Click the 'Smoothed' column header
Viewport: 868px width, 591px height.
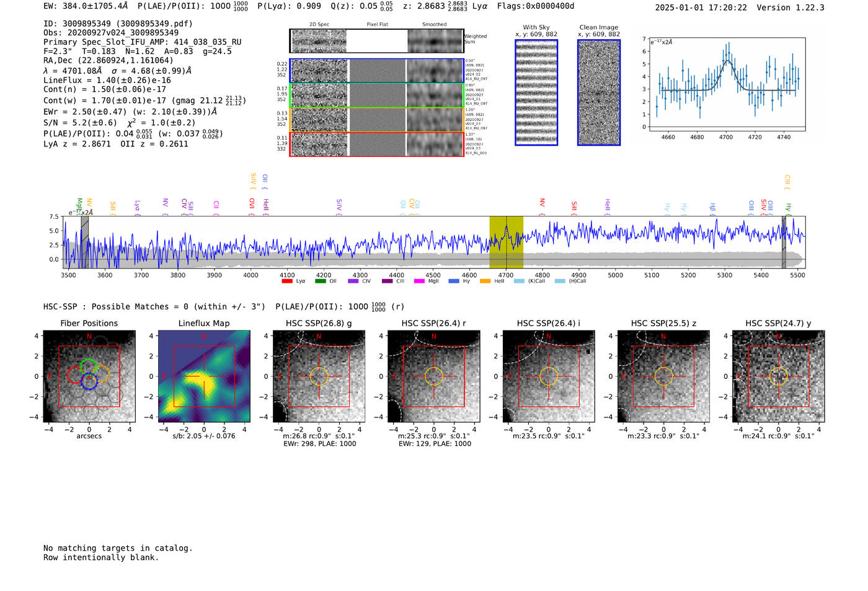click(x=434, y=24)
